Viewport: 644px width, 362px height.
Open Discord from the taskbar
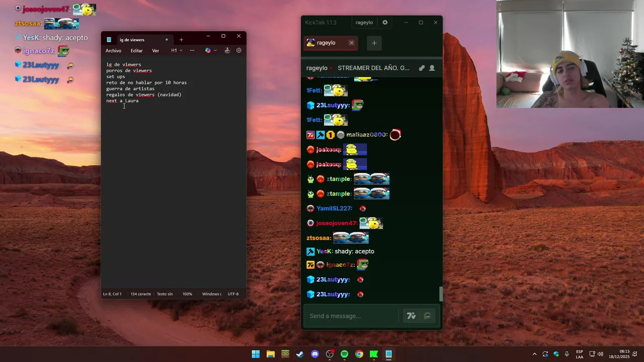coord(315,354)
